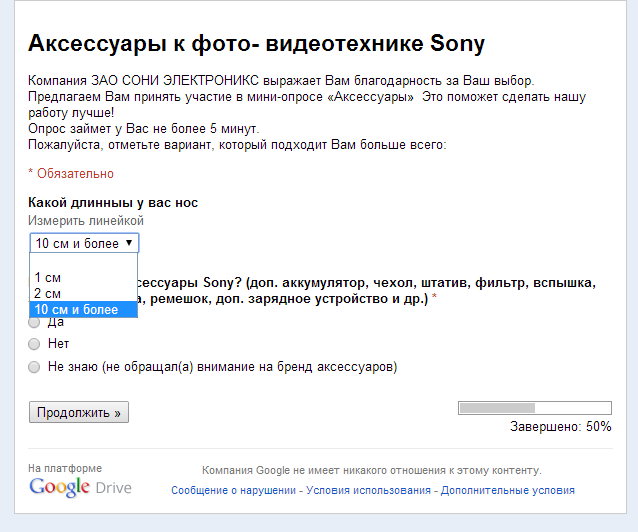
Task: Click the question "Какой длинны у вас нос"
Action: pyautogui.click(x=113, y=203)
